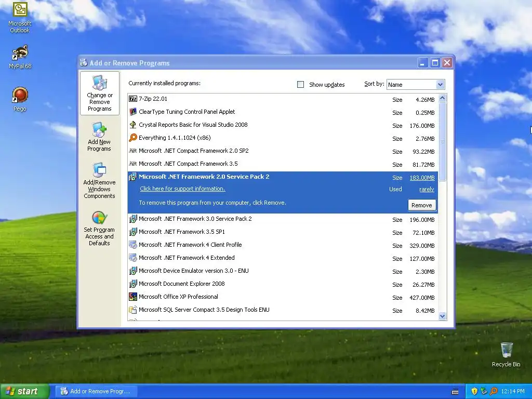Select Everything 1.4.1.1024 (x86) entry
532x399 pixels.
click(283, 138)
